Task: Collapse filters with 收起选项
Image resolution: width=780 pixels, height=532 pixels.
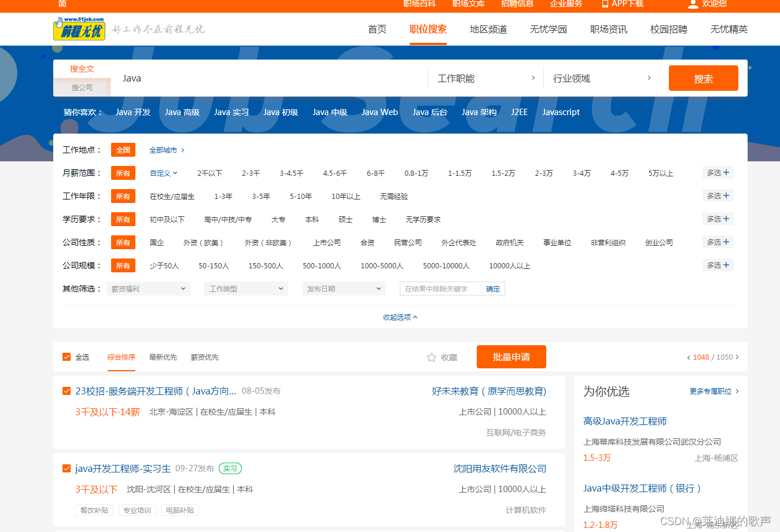Action: (400, 317)
